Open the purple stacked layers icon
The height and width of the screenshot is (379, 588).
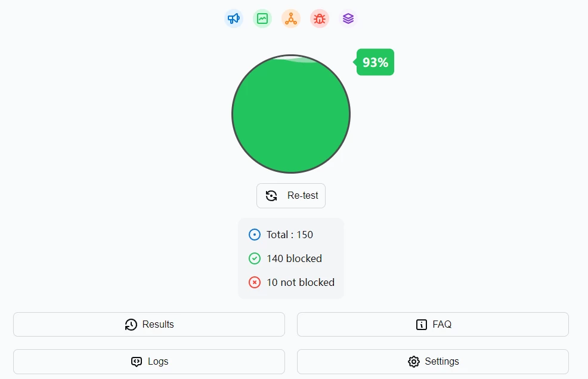(348, 19)
